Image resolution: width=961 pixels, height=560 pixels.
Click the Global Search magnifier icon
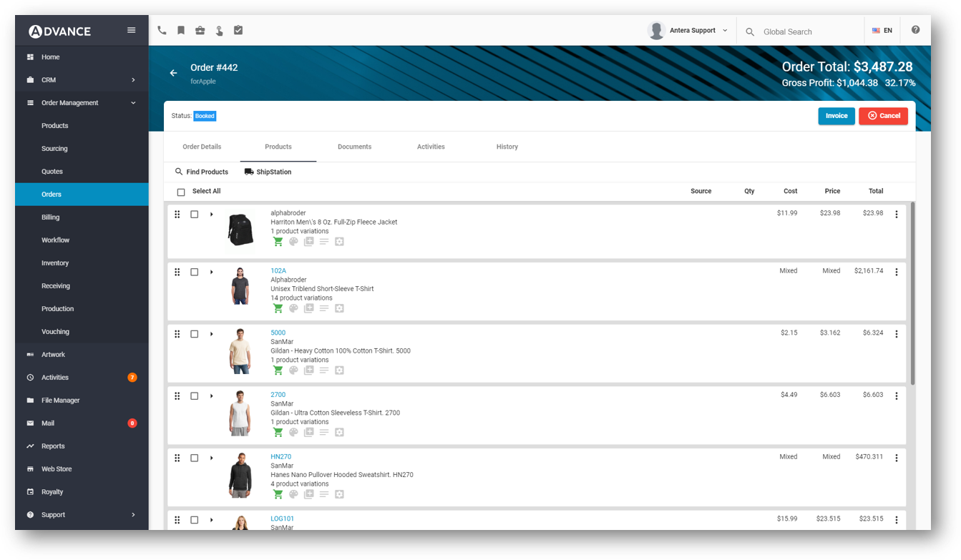point(750,31)
